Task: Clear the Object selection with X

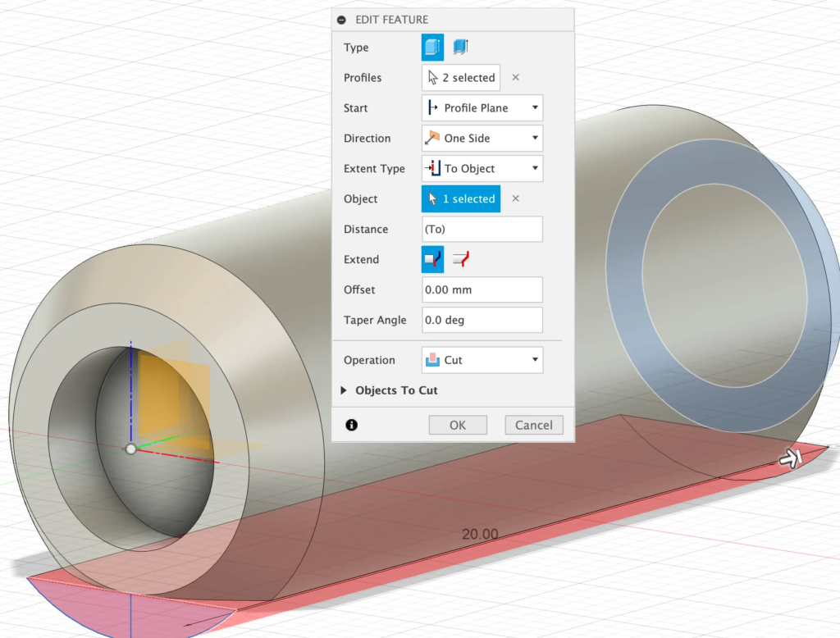Action: pyautogui.click(x=516, y=198)
